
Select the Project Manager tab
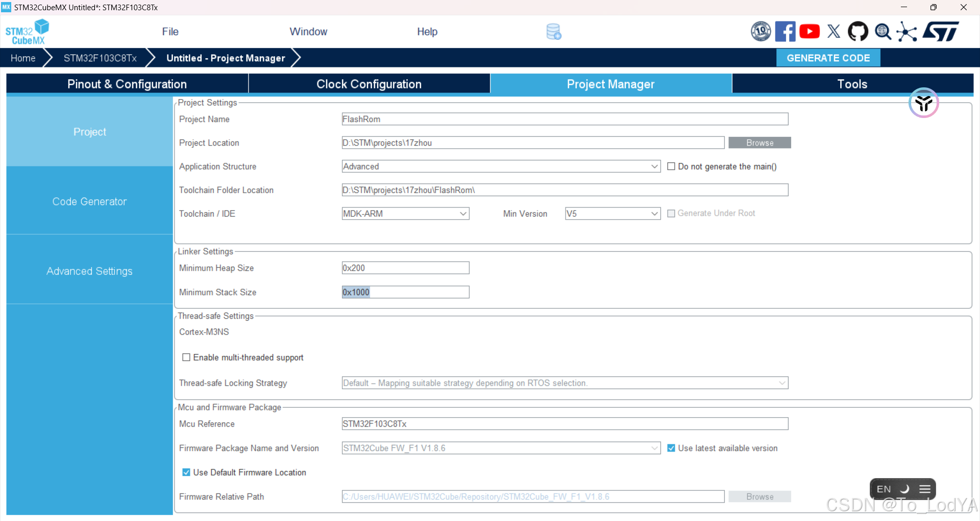pyautogui.click(x=611, y=84)
